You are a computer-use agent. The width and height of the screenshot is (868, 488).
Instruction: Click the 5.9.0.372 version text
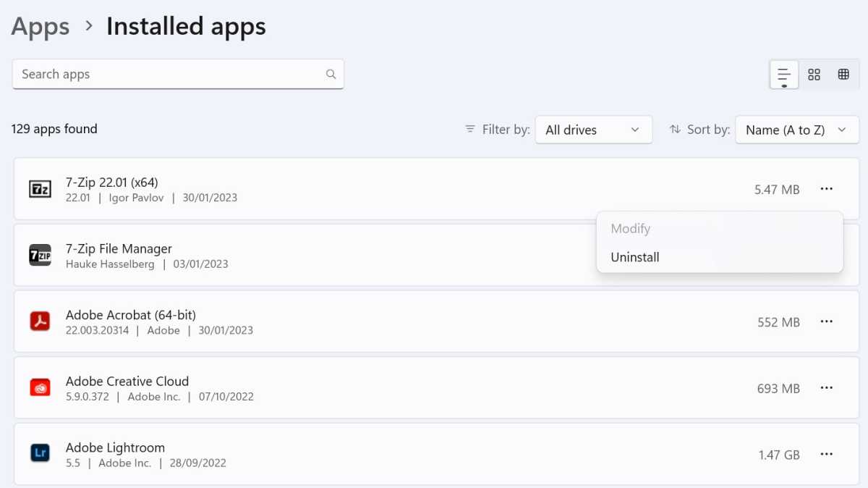(88, 397)
